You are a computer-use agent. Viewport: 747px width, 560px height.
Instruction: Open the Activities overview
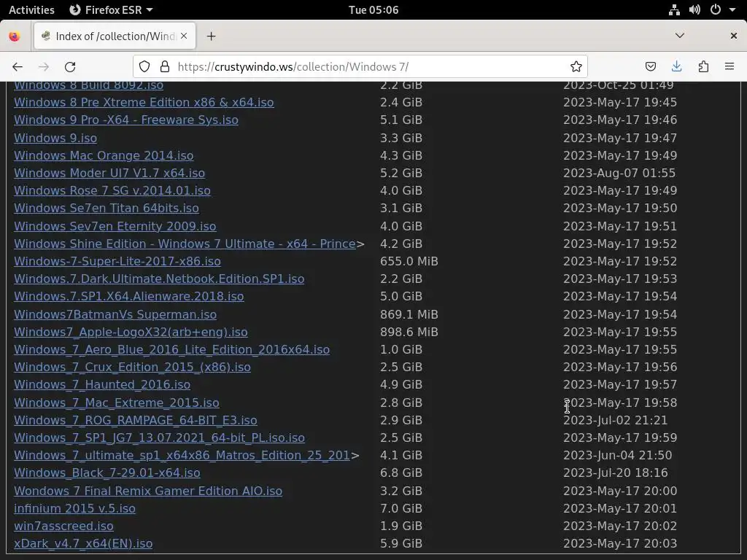click(31, 9)
